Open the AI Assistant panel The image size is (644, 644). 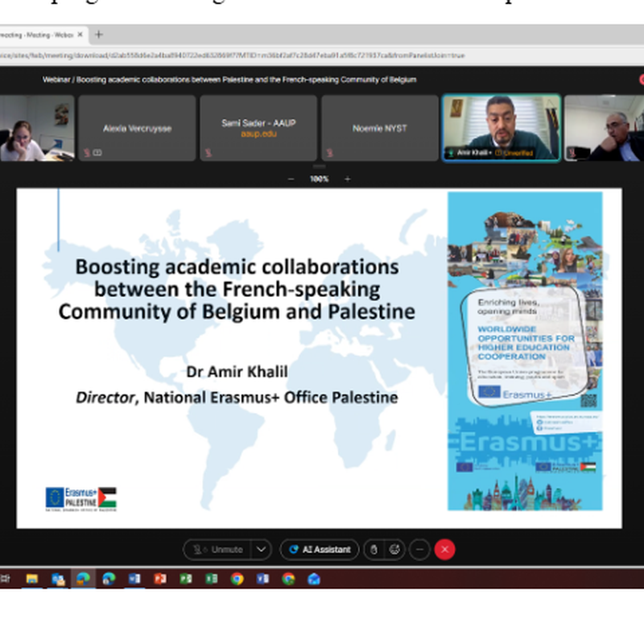point(319,549)
